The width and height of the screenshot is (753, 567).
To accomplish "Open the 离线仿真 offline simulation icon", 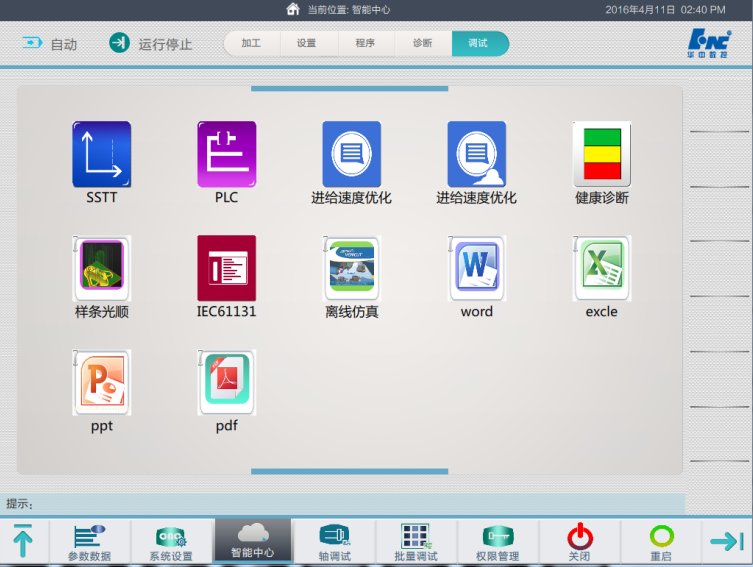I will pyautogui.click(x=351, y=269).
